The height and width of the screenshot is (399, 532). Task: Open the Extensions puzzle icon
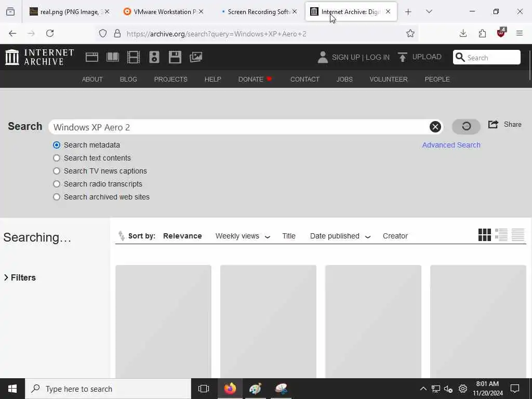[482, 33]
